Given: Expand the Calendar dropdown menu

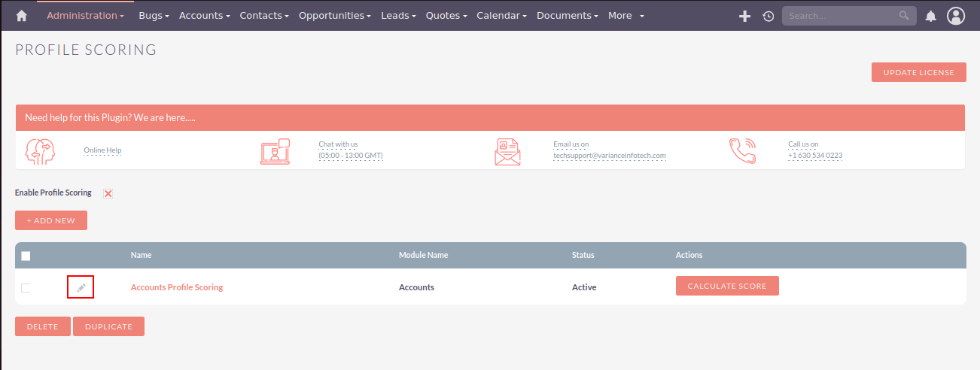Looking at the screenshot, I should (501, 15).
